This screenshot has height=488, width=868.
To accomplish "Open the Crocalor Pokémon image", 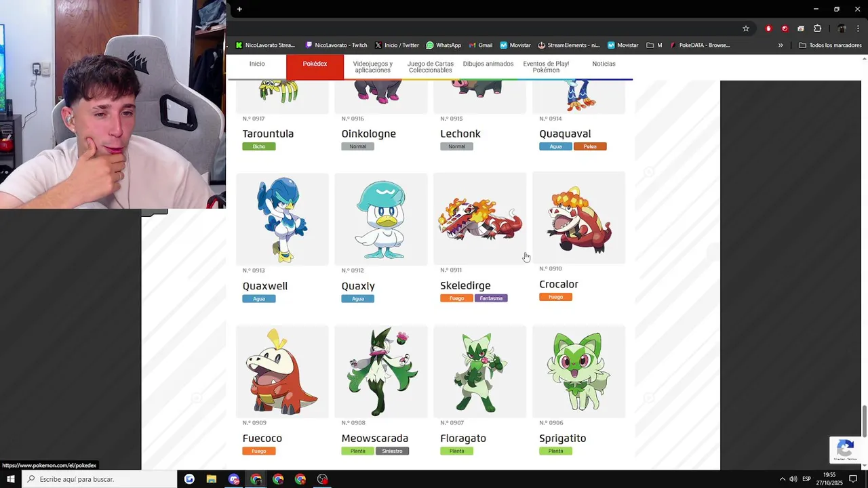I will click(578, 218).
